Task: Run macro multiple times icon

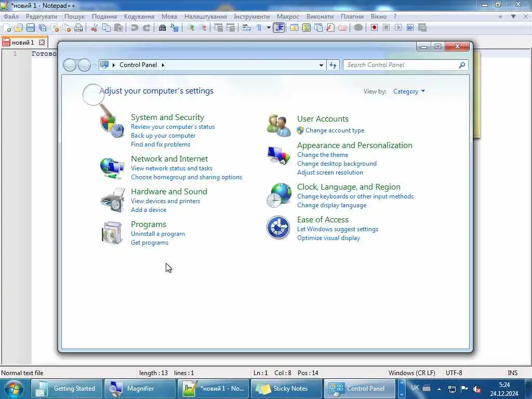Action: [x=410, y=28]
